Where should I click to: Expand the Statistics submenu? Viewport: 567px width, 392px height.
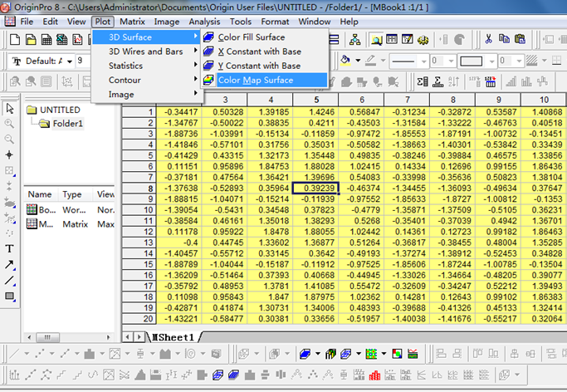(147, 66)
